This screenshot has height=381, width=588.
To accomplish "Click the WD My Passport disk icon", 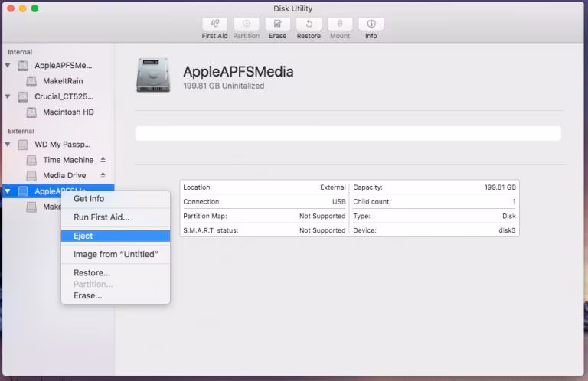I will point(23,145).
